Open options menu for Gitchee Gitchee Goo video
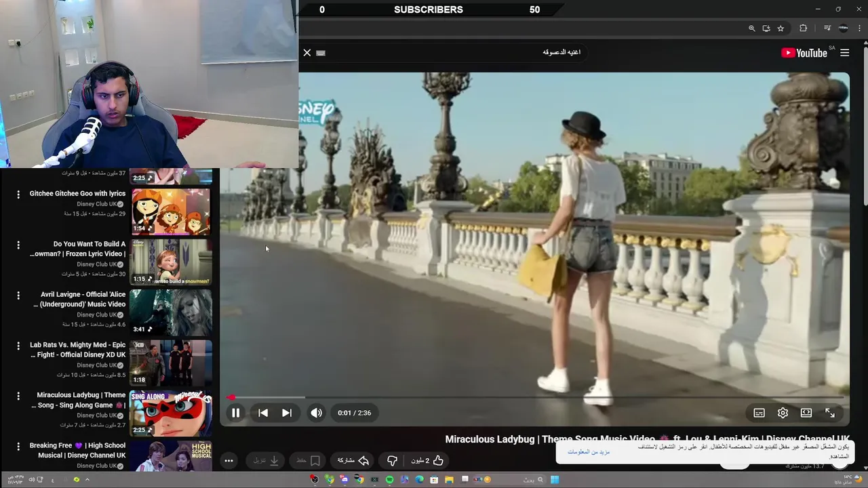Image resolution: width=868 pixels, height=488 pixels. coord(18,195)
